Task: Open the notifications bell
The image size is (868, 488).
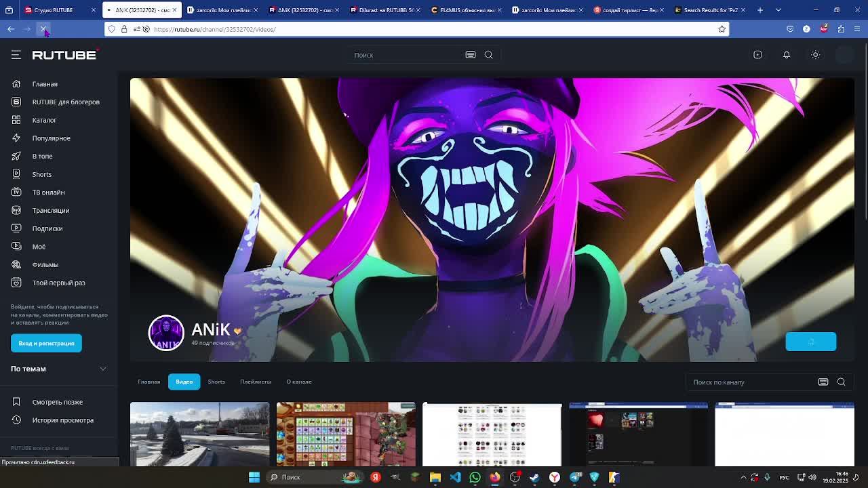Action: pos(787,55)
